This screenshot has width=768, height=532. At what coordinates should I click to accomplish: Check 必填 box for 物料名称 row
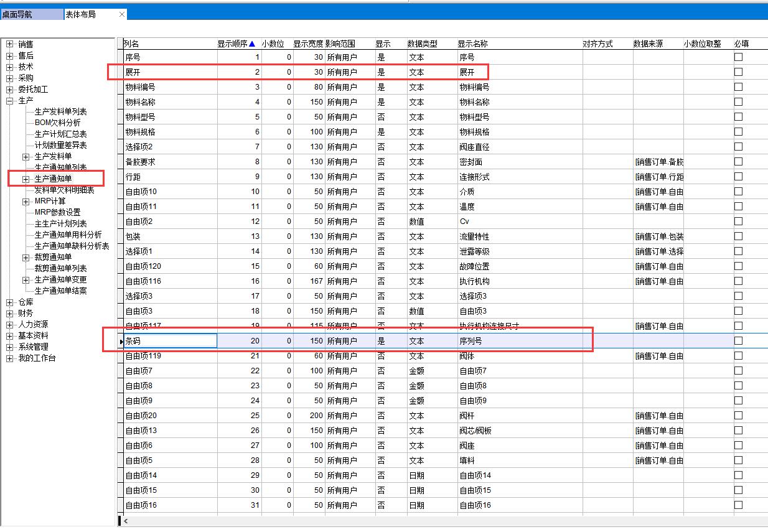click(738, 101)
